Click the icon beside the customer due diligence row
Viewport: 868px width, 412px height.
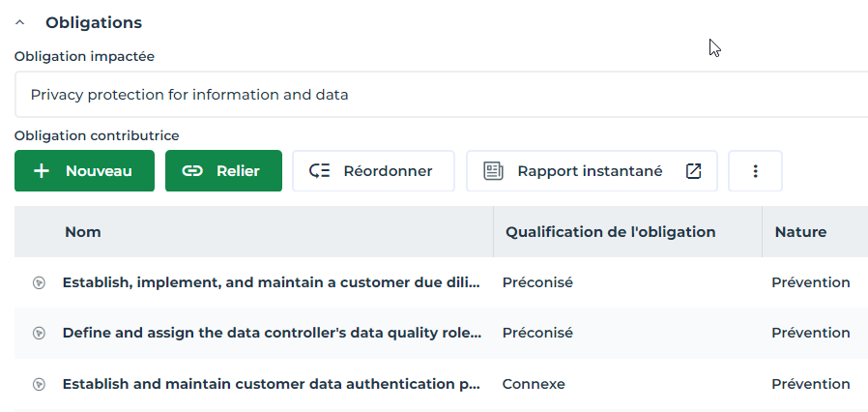tap(39, 282)
